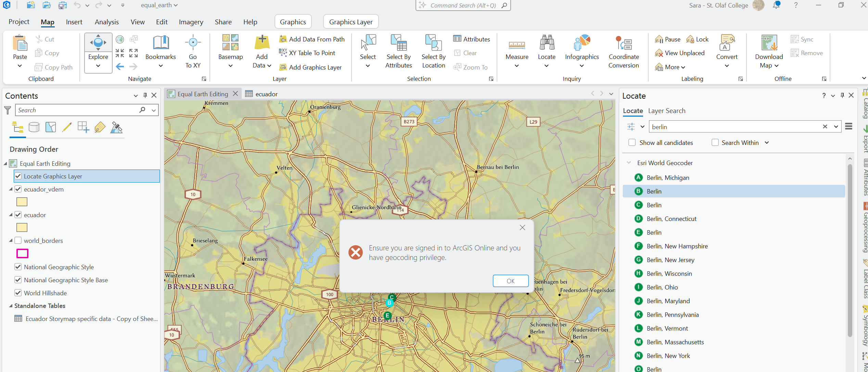Lock the labels

[698, 39]
